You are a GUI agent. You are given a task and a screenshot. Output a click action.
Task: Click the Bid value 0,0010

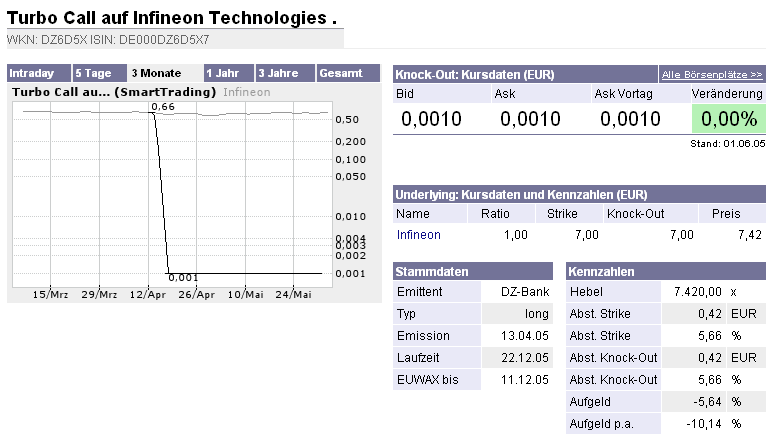click(x=431, y=119)
